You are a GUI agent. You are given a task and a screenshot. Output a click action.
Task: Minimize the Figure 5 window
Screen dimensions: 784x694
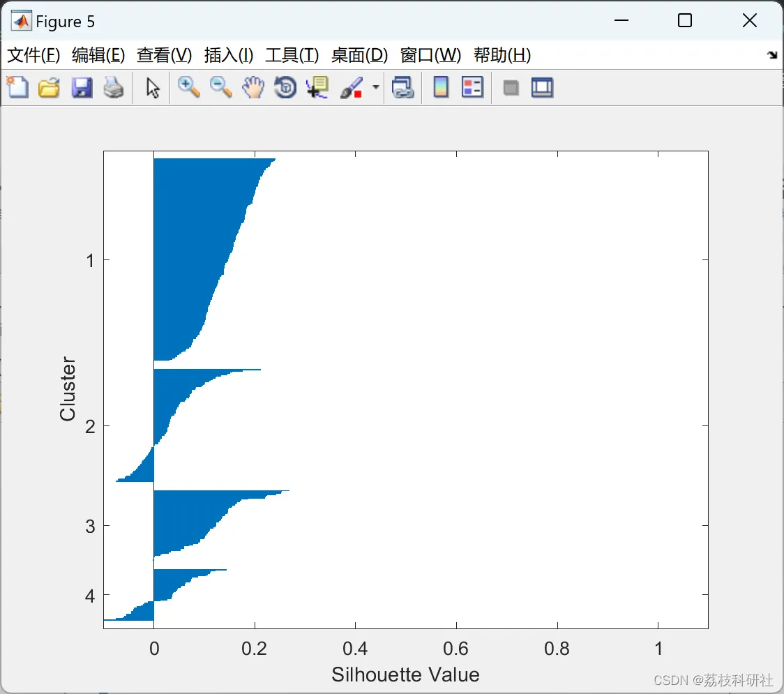(x=621, y=20)
